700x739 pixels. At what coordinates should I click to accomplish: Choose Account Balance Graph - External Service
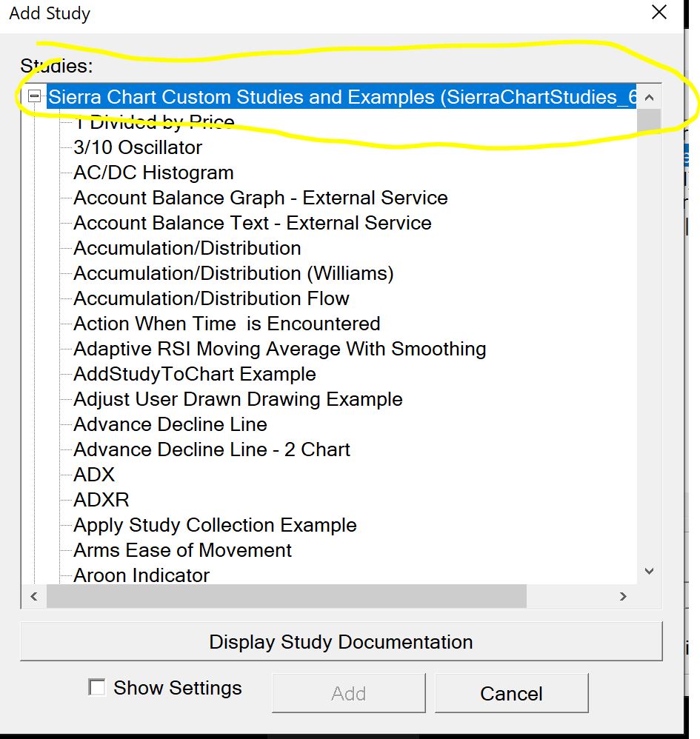point(261,198)
